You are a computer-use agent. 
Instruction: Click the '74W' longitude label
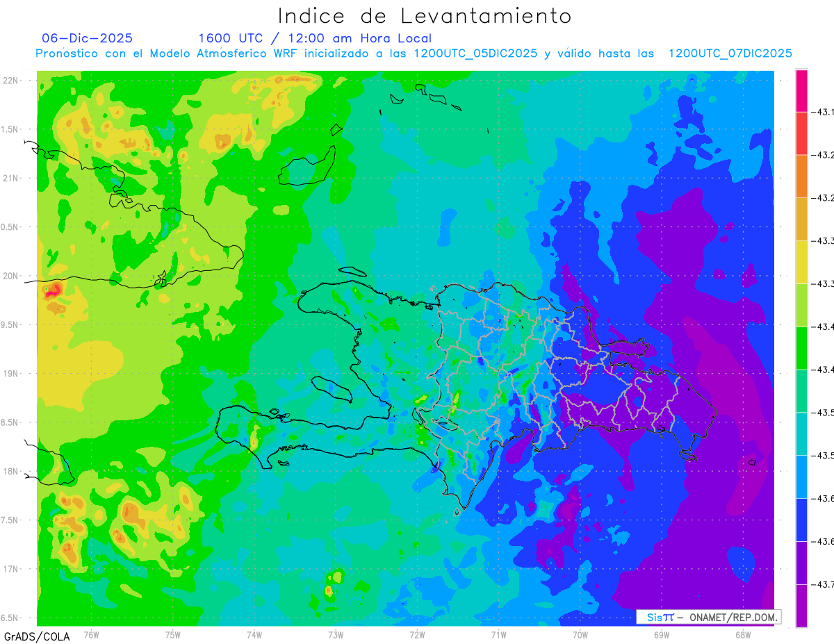point(254,635)
